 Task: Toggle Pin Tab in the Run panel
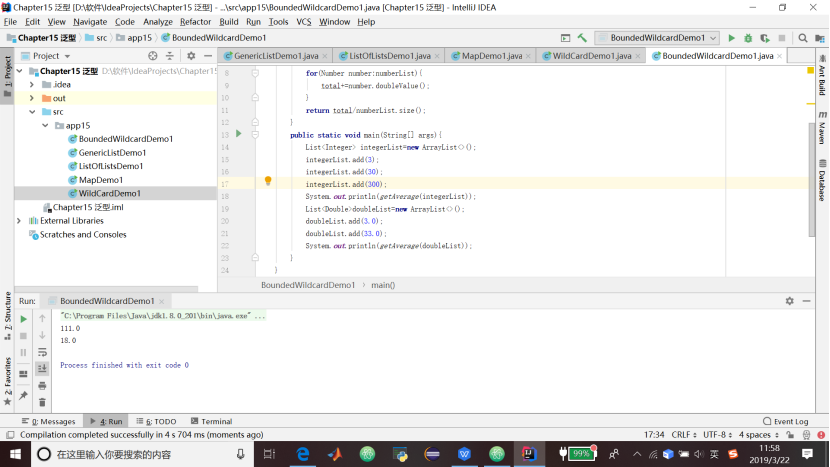click(24, 396)
